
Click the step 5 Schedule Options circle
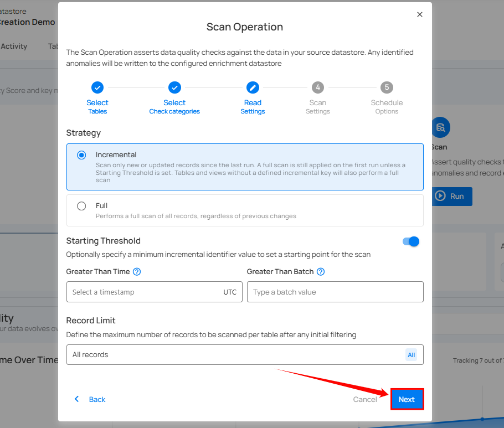[x=387, y=87]
